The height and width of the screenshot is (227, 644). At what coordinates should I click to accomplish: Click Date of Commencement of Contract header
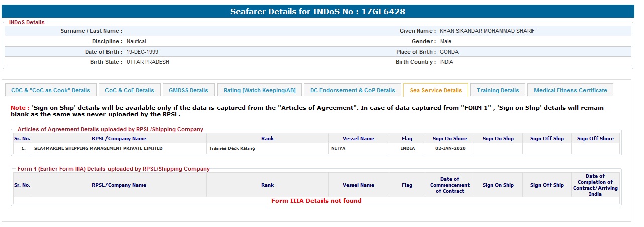coord(449,185)
